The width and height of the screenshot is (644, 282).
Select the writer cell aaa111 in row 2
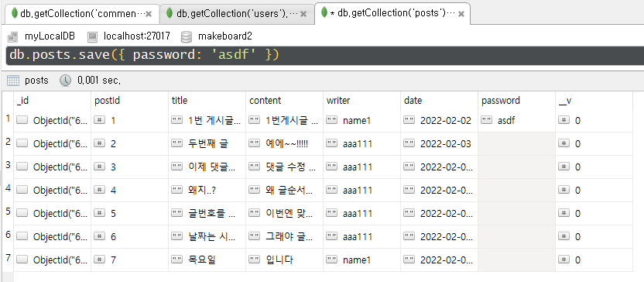pos(361,143)
